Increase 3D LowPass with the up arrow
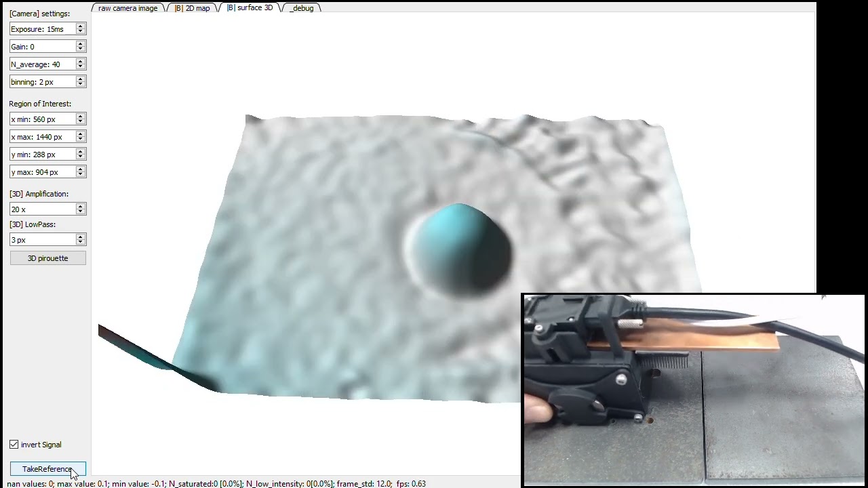868x488 pixels. (x=81, y=237)
